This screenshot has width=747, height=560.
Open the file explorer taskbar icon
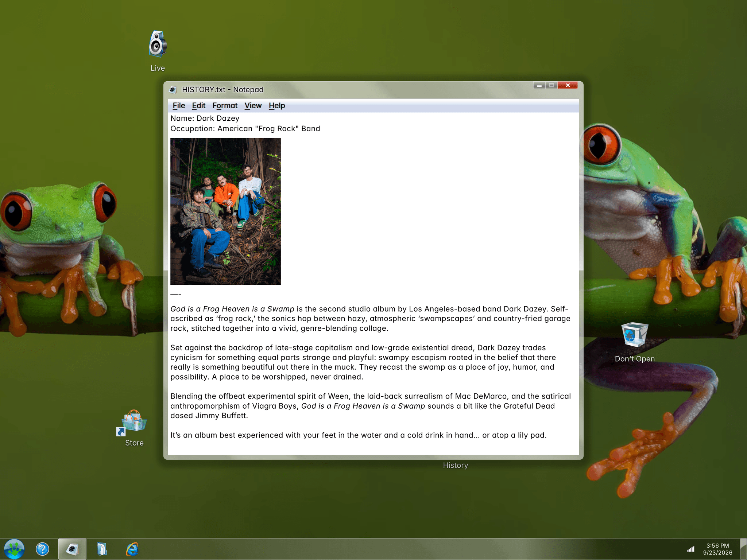tap(102, 549)
